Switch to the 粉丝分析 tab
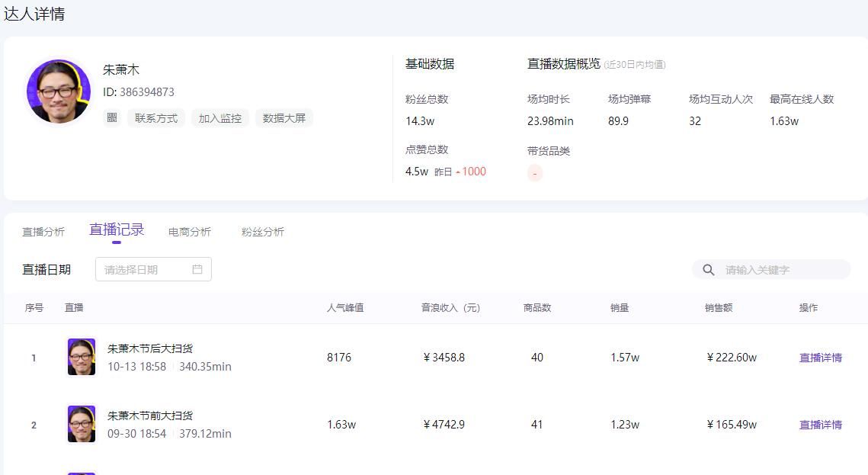This screenshot has width=868, height=475. (263, 231)
